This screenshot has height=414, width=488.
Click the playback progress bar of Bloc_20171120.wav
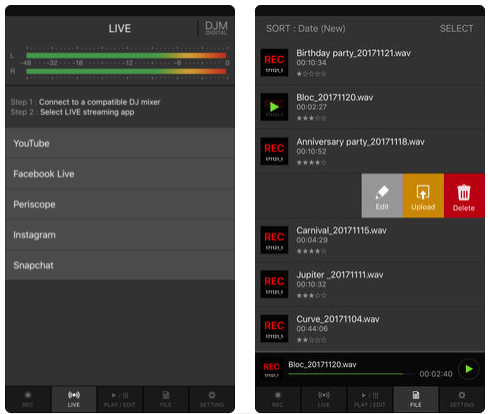tap(352, 374)
